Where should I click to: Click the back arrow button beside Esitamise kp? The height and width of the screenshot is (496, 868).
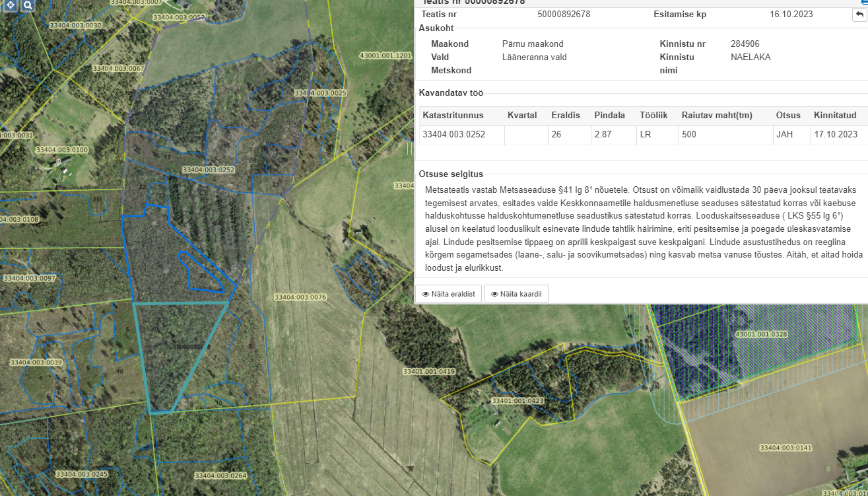(x=859, y=15)
